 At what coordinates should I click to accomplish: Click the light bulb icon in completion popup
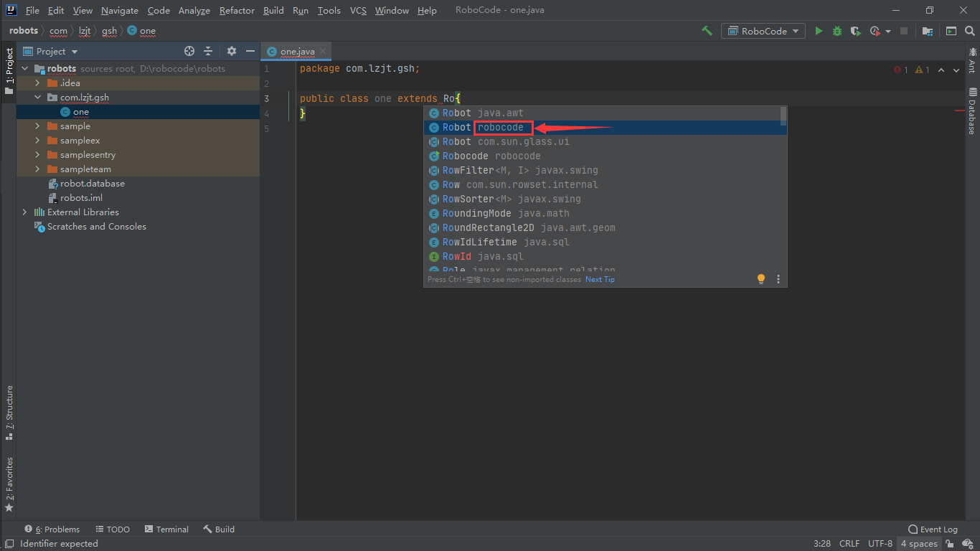(x=761, y=279)
